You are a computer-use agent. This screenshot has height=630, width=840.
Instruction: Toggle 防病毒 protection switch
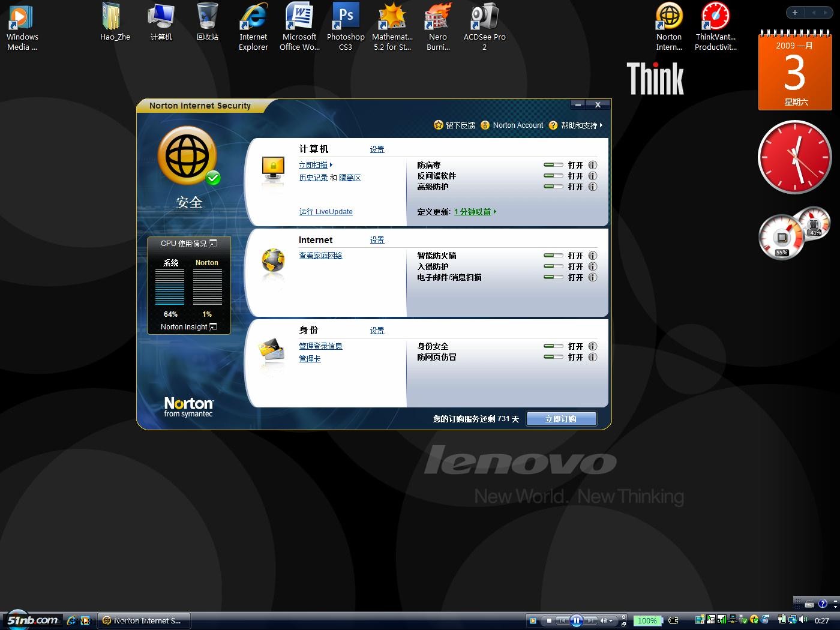pos(553,165)
